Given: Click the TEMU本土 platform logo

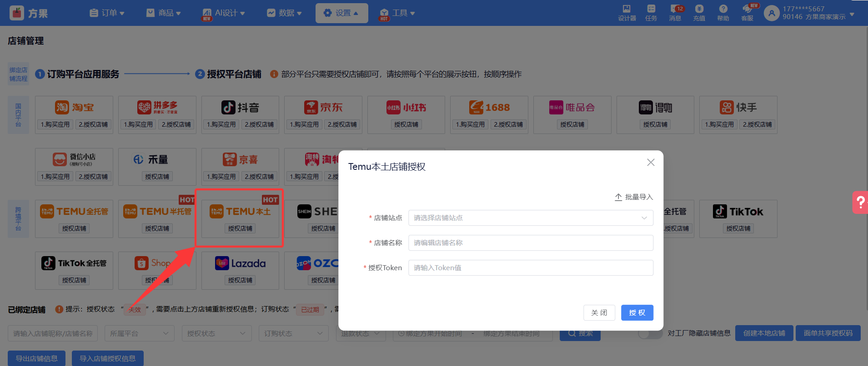Looking at the screenshot, I should pos(240,212).
